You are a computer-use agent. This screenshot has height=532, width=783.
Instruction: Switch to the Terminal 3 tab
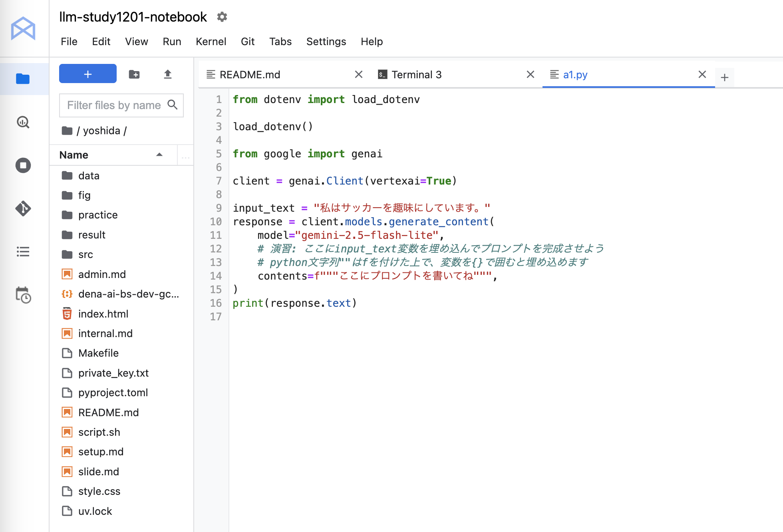pos(416,75)
